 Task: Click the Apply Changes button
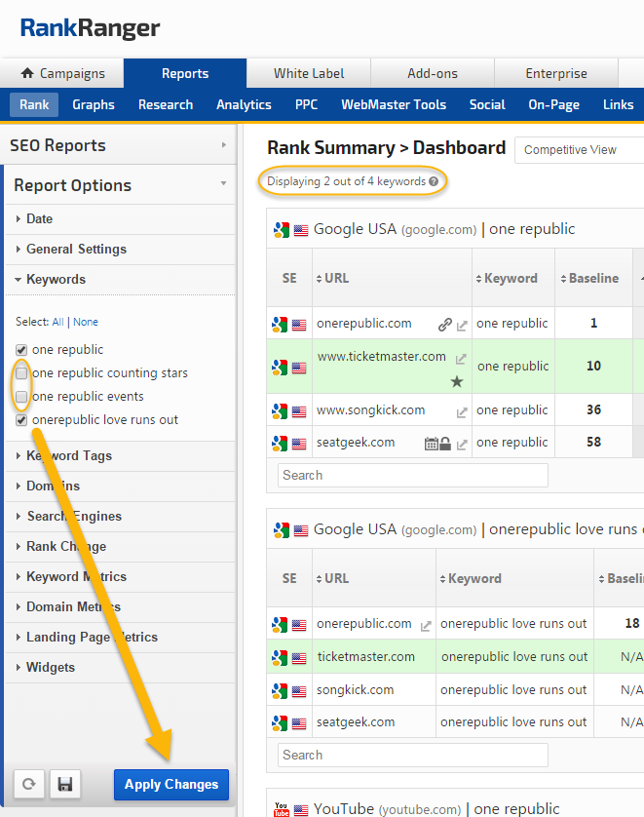pos(171,784)
